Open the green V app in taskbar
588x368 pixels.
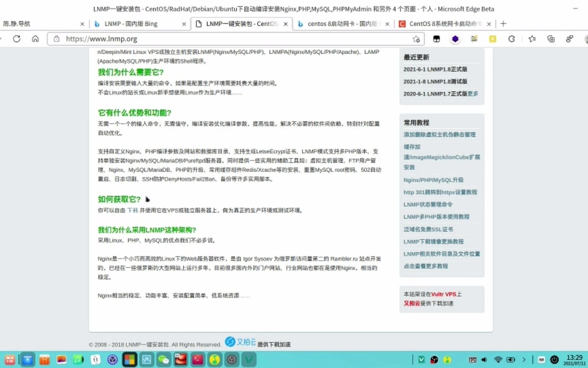[249, 360]
